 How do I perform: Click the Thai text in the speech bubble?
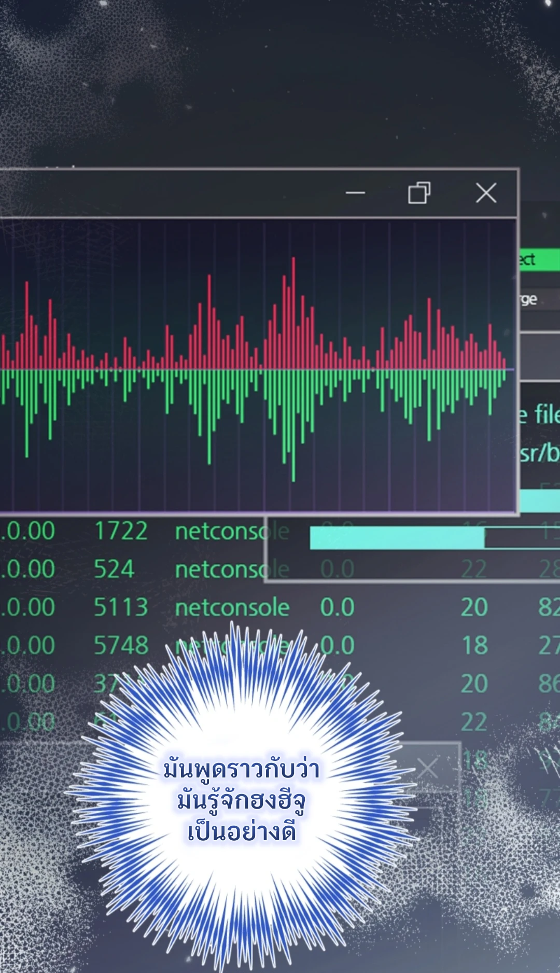pyautogui.click(x=242, y=801)
